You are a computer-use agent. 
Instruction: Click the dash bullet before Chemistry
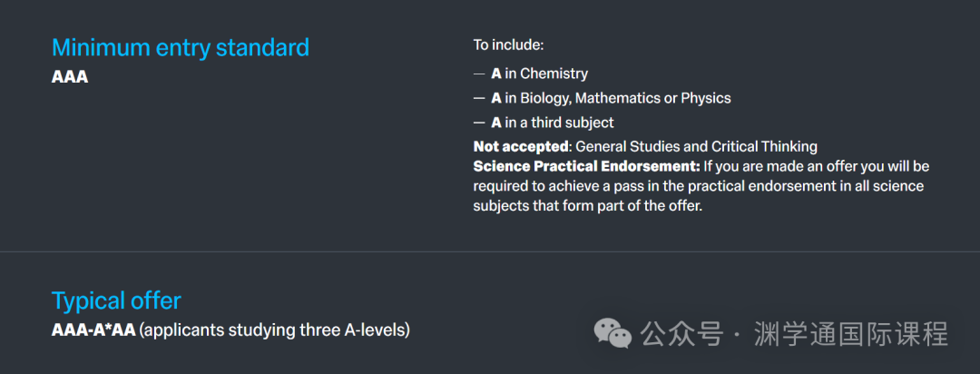pos(479,74)
